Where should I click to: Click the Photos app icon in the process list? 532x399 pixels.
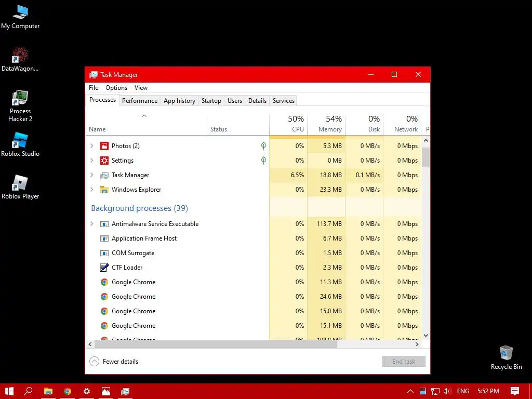[x=104, y=146]
